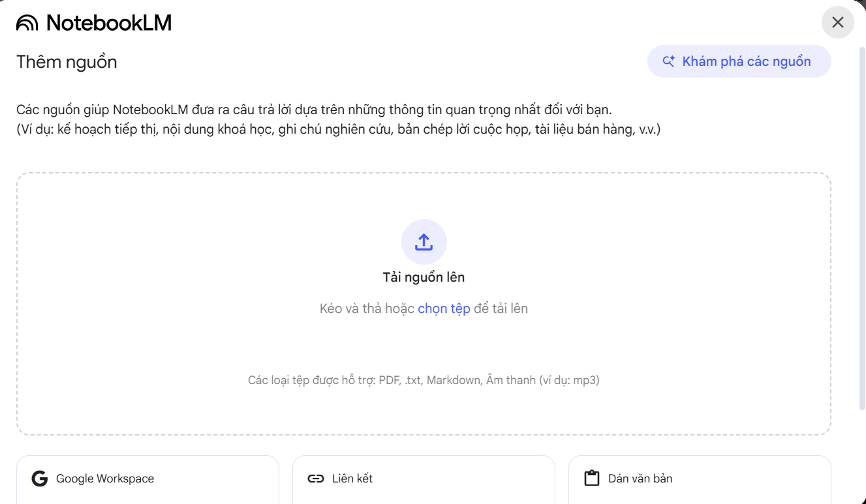Viewport: 866px width, 504px height.
Task: Click the clipboard paste icon
Action: point(591,479)
